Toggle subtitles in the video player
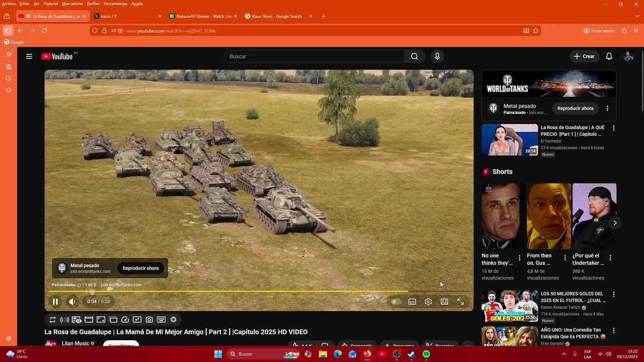This screenshot has width=644, height=362. [412, 302]
